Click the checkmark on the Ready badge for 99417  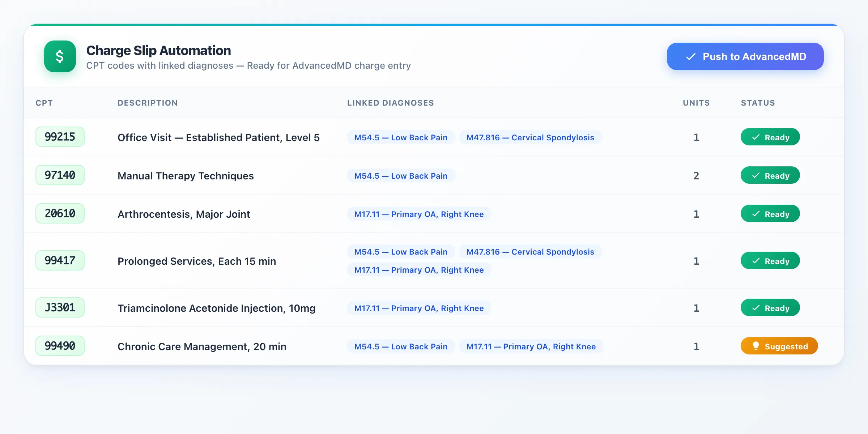(755, 260)
